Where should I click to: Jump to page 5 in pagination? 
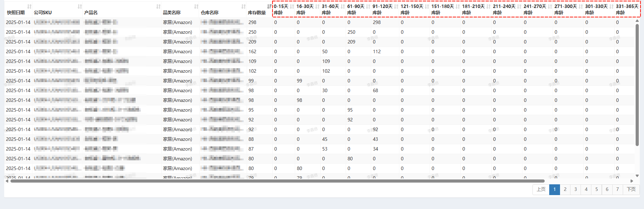pos(597,189)
